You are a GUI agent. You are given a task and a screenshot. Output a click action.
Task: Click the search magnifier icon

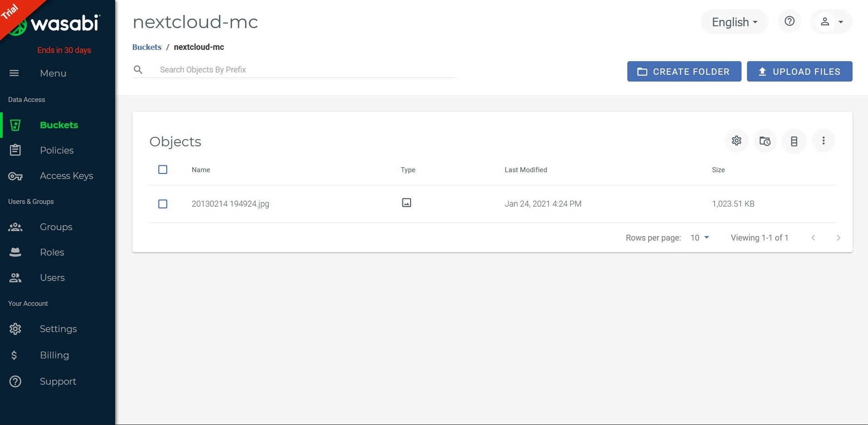(x=138, y=70)
